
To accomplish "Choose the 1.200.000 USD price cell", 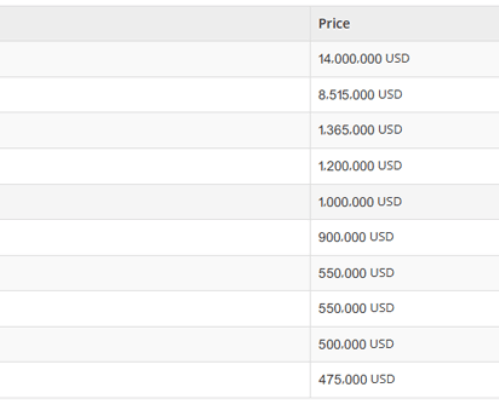I will pyautogui.click(x=405, y=166).
